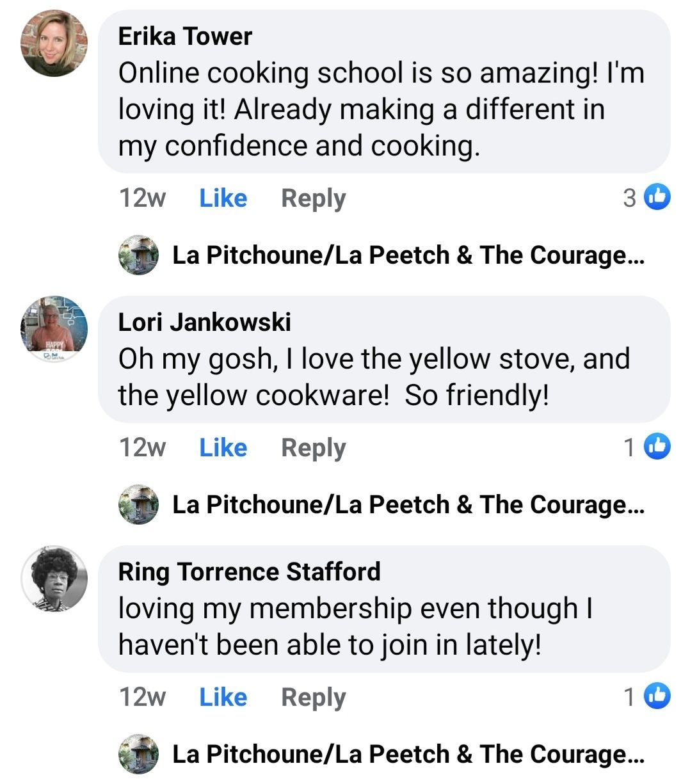Screen dimensions: 690x784
Task: Click the La Pitchoune page avatar under Lori's comment
Action: [x=138, y=505]
